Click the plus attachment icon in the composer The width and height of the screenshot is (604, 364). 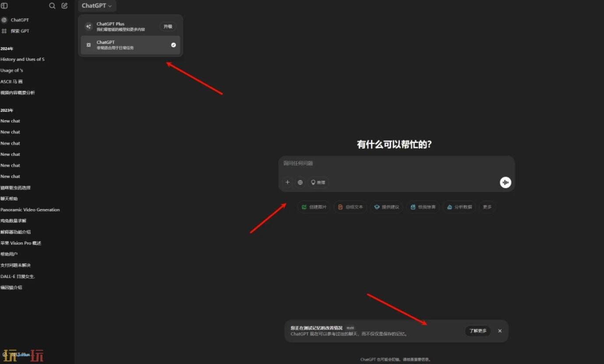tap(287, 182)
